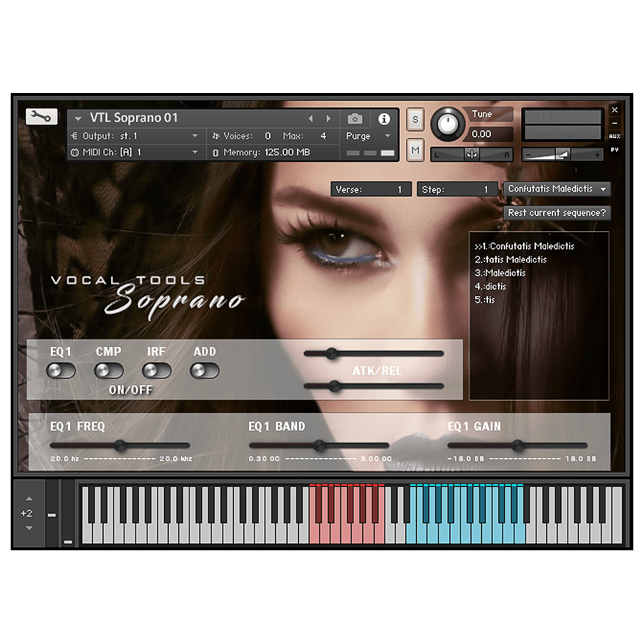Viewport: 644px width, 644px height.
Task: Click the upper ATK/REL slider handle
Action: point(332,353)
